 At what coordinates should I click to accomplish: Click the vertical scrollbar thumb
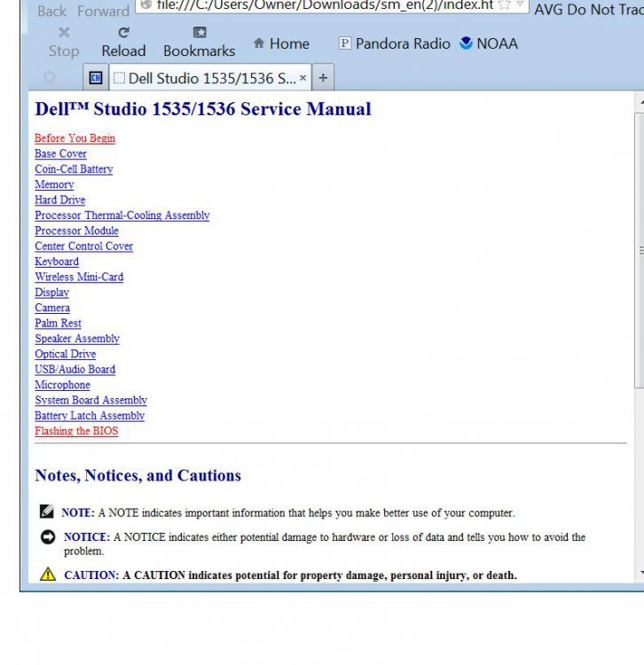click(x=640, y=250)
